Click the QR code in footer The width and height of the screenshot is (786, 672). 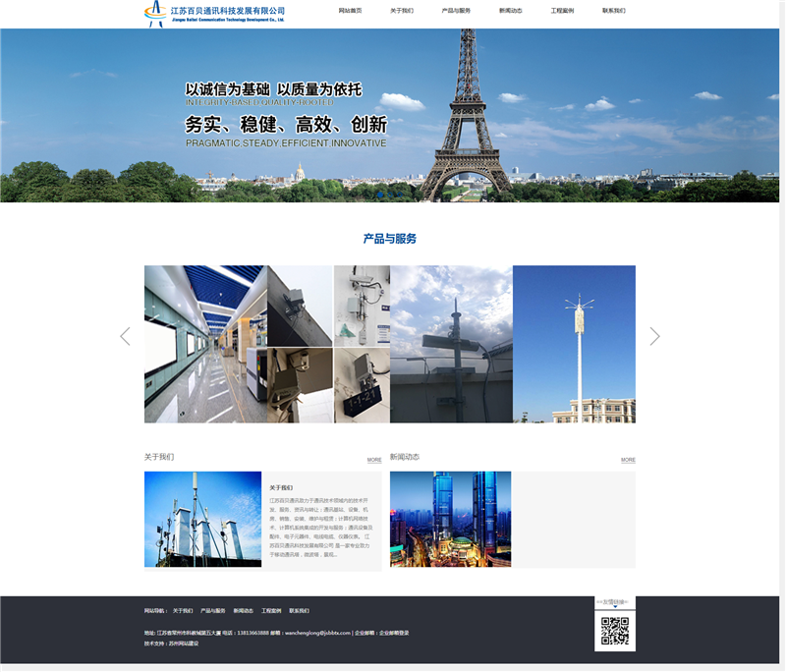point(615,631)
